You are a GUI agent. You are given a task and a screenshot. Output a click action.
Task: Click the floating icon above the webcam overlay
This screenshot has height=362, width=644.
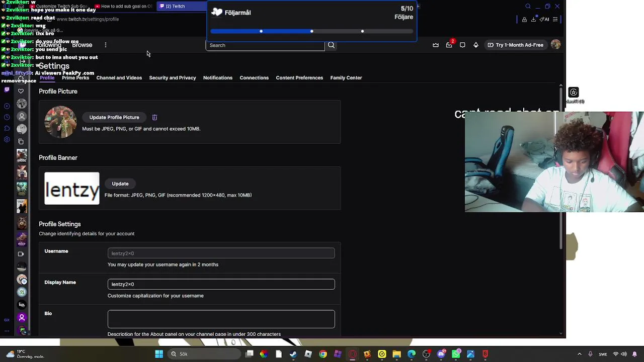tap(574, 93)
